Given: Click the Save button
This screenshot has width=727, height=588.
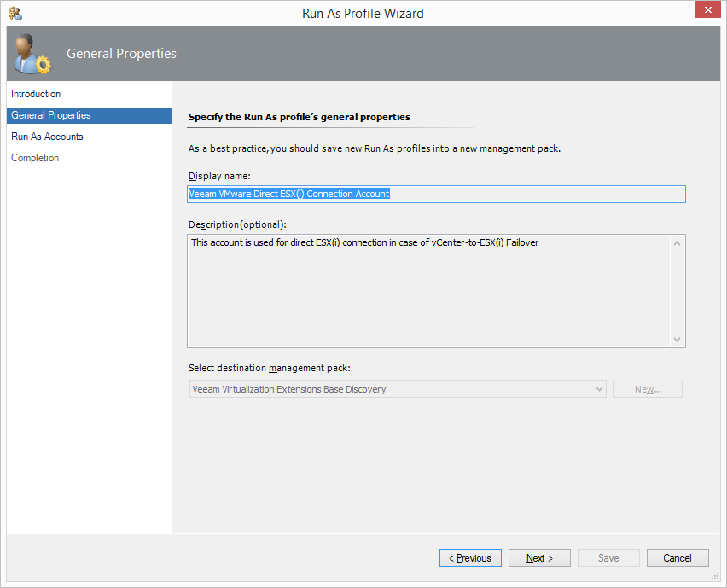Looking at the screenshot, I should point(608,558).
